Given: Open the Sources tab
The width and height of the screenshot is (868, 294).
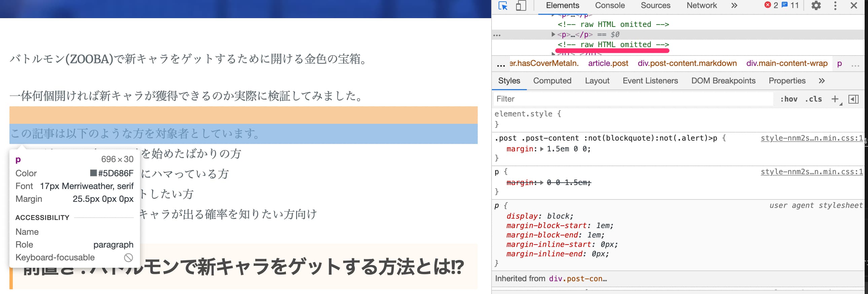Looking at the screenshot, I should click(x=655, y=5).
